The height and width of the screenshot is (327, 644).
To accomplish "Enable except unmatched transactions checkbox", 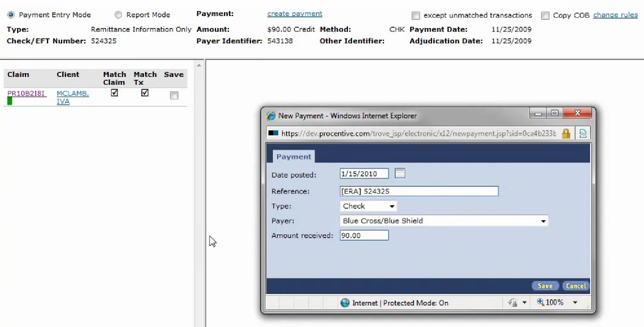I will click(x=416, y=16).
